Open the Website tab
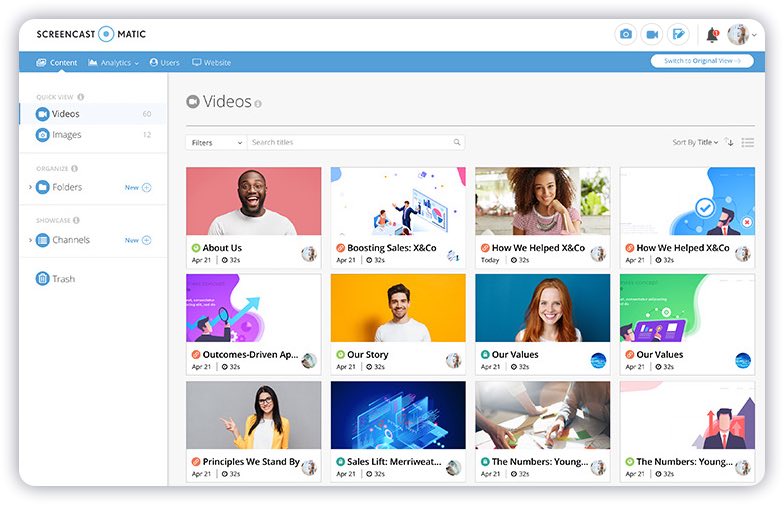 [x=212, y=62]
